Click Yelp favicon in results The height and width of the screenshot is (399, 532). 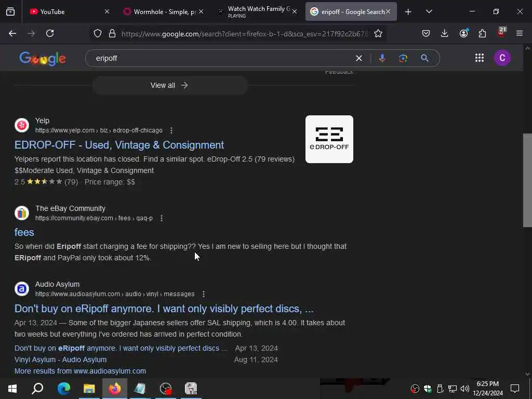point(22,125)
